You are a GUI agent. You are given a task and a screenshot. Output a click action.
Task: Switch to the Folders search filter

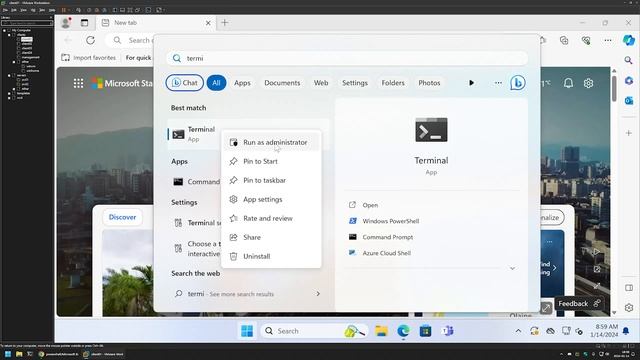coord(393,83)
